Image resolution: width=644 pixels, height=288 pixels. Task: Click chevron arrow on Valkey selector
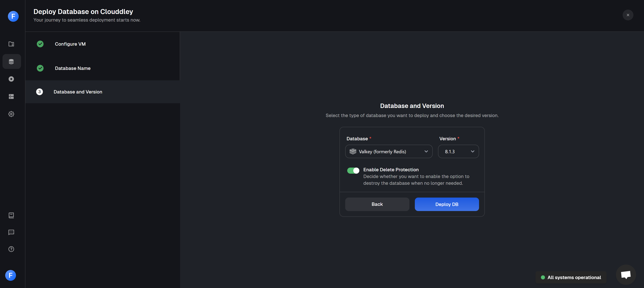pyautogui.click(x=426, y=152)
